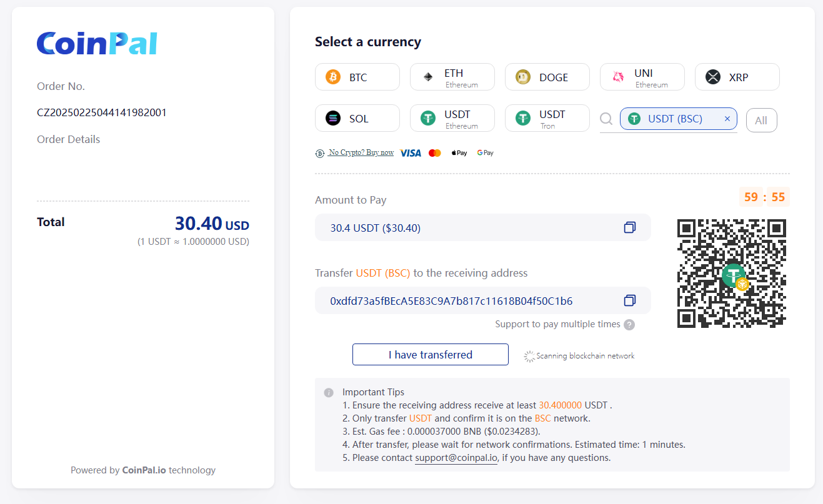Choose ETH Ethereum currency option
The image size is (823, 504).
452,77
